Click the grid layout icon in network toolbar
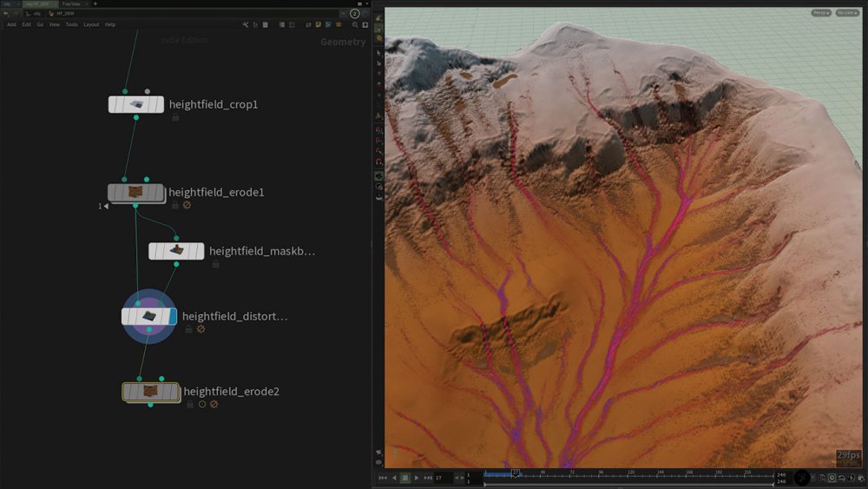 click(292, 24)
